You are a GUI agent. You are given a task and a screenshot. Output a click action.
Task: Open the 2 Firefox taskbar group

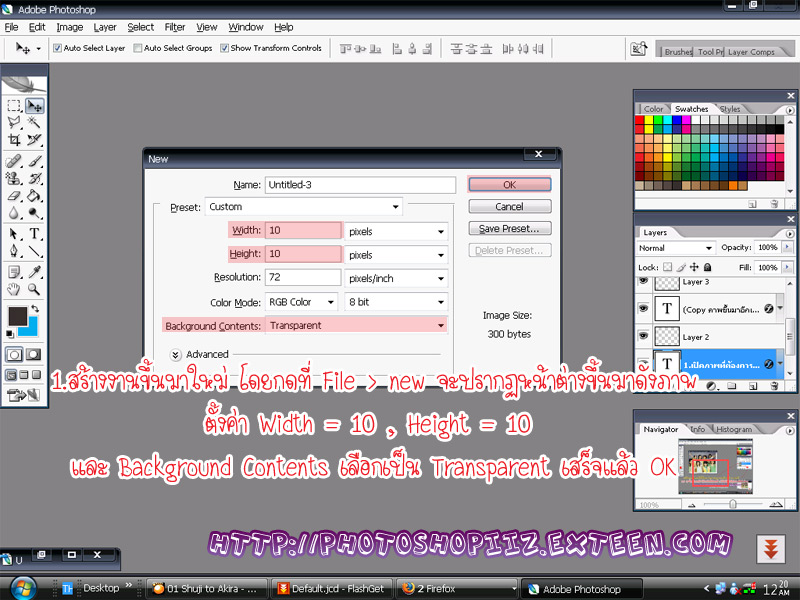click(x=457, y=588)
